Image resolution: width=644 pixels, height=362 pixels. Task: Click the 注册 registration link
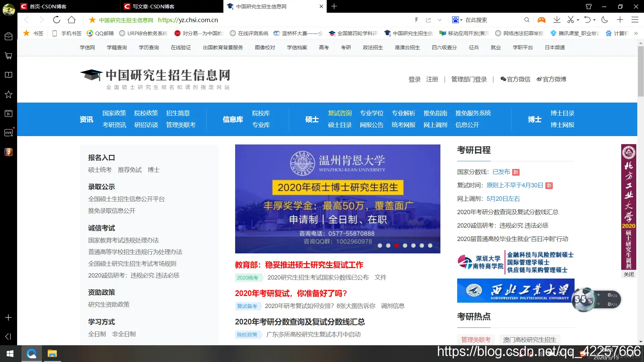(432, 79)
